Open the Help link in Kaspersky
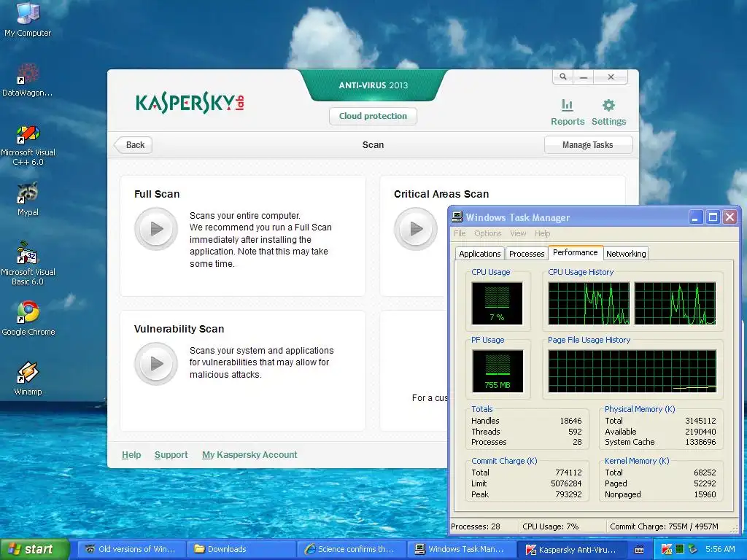 (x=131, y=455)
